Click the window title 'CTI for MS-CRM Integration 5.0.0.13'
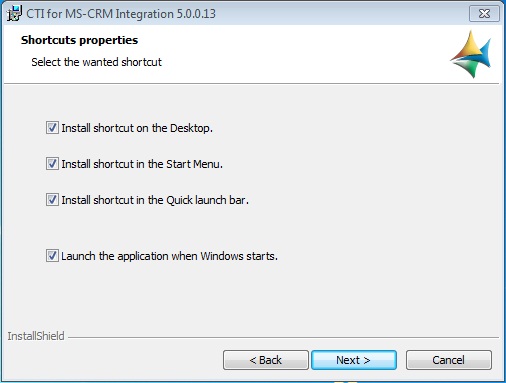Screen dimensions: 506x383 (x=121, y=14)
